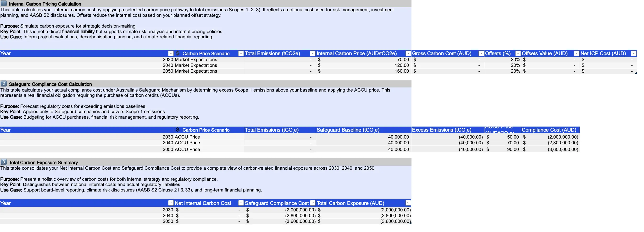This screenshot has width=644, height=232.
Task: Click the number 2 section badge icon
Action: click(x=4, y=83)
